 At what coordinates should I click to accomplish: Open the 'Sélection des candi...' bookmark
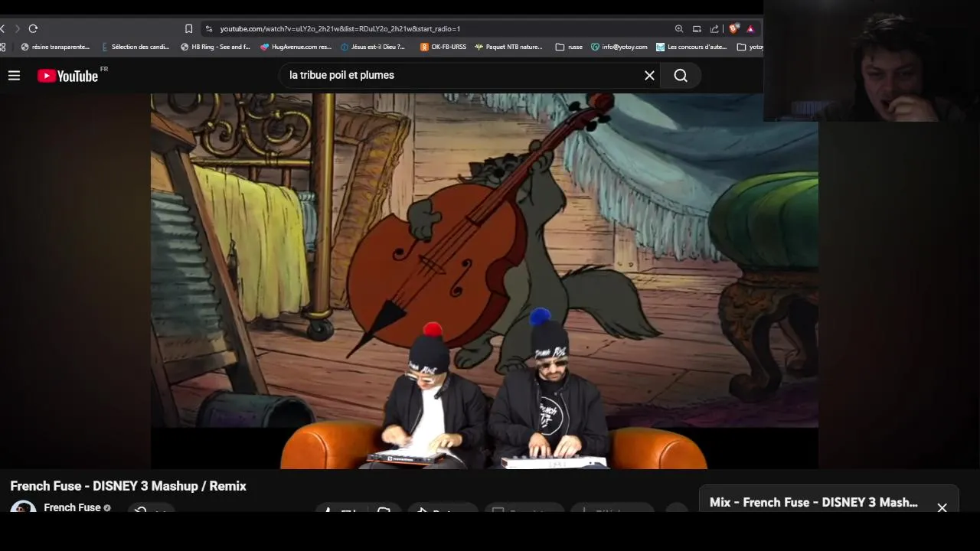(x=136, y=47)
